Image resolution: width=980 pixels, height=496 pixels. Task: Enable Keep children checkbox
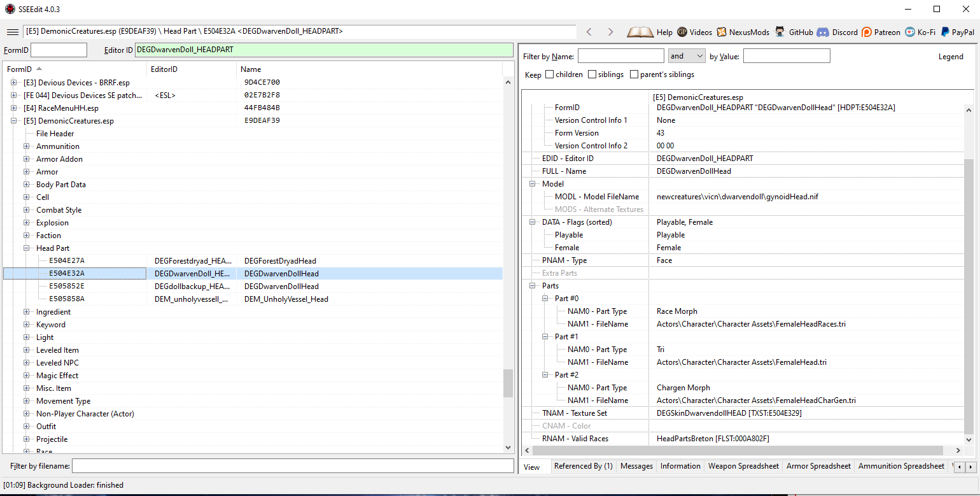pyautogui.click(x=550, y=74)
